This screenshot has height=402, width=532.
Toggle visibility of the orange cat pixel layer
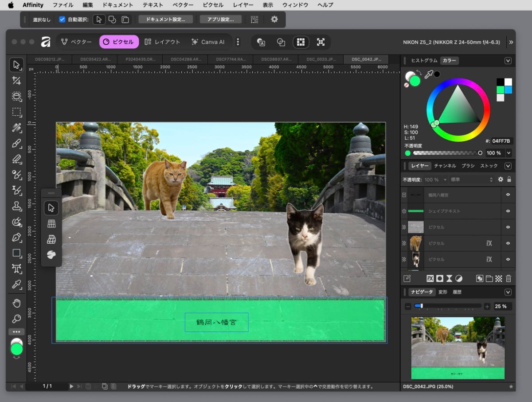pos(508,243)
